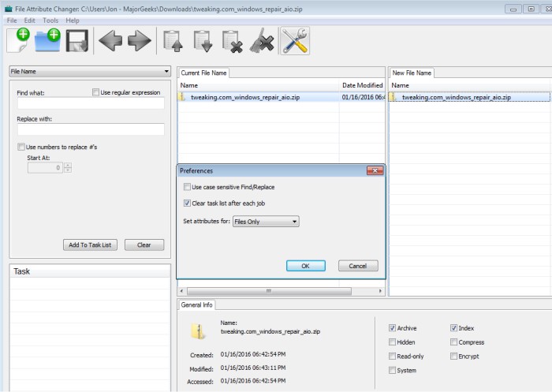This screenshot has width=552, height=392.
Task: Open the Tools menu
Action: [50, 20]
